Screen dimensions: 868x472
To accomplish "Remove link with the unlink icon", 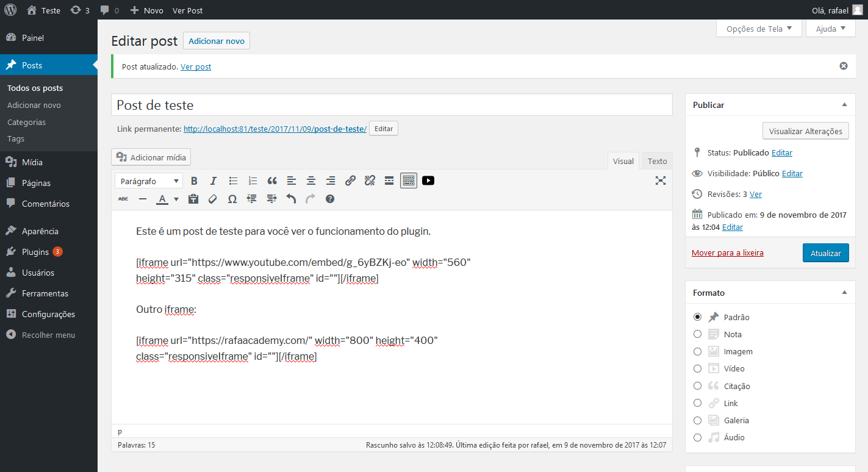I will point(370,181).
